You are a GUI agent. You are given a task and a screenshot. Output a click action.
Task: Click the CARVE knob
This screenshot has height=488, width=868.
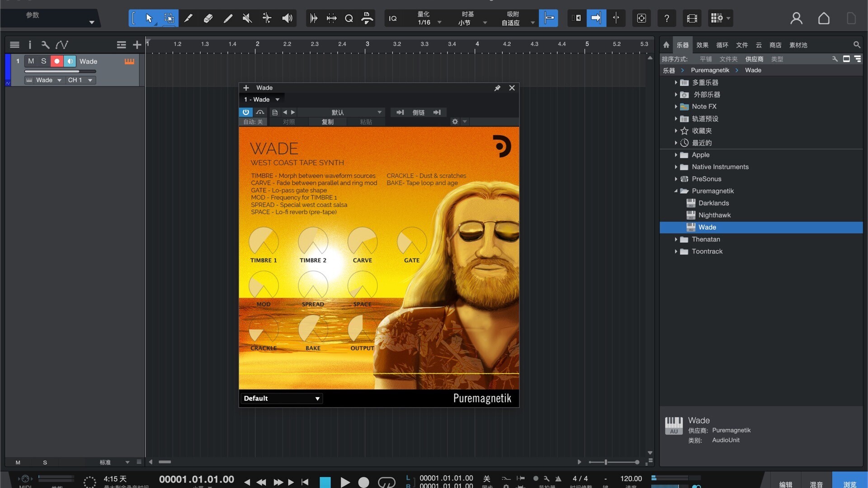tap(363, 241)
